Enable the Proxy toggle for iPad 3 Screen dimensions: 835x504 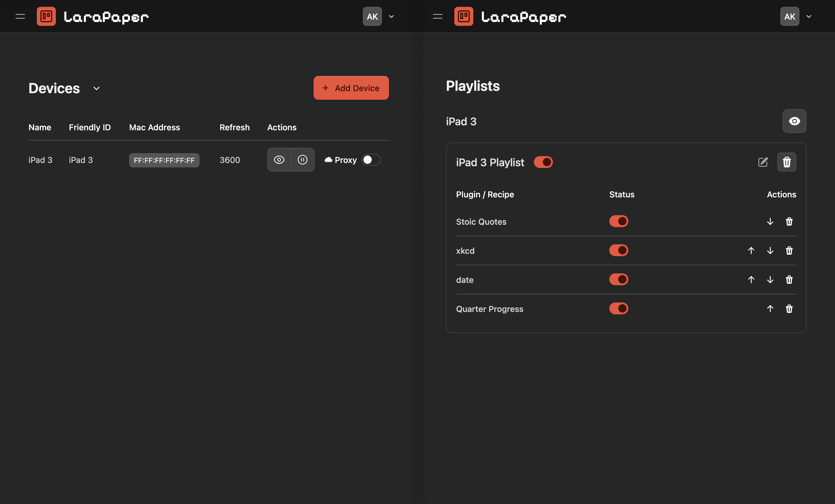tap(371, 159)
